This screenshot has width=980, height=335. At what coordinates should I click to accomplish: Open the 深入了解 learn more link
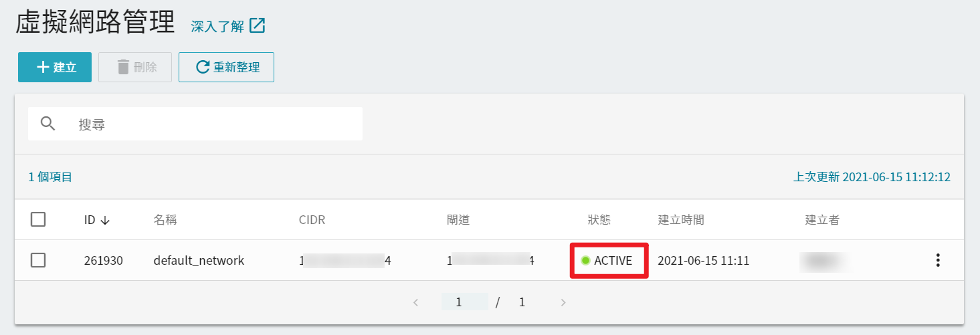[x=217, y=27]
